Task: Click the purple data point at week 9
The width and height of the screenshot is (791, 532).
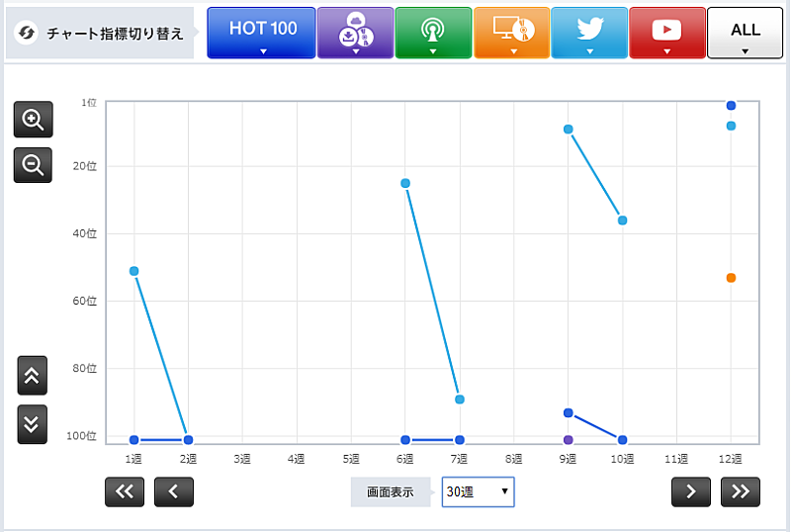Action: (568, 440)
